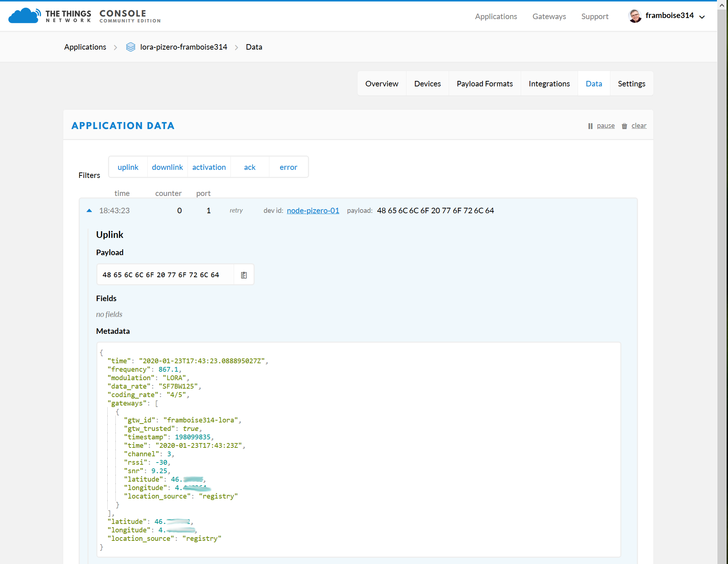Screen dimensions: 728x564
Task: Open Gateways in top navigation
Action: coord(549,17)
